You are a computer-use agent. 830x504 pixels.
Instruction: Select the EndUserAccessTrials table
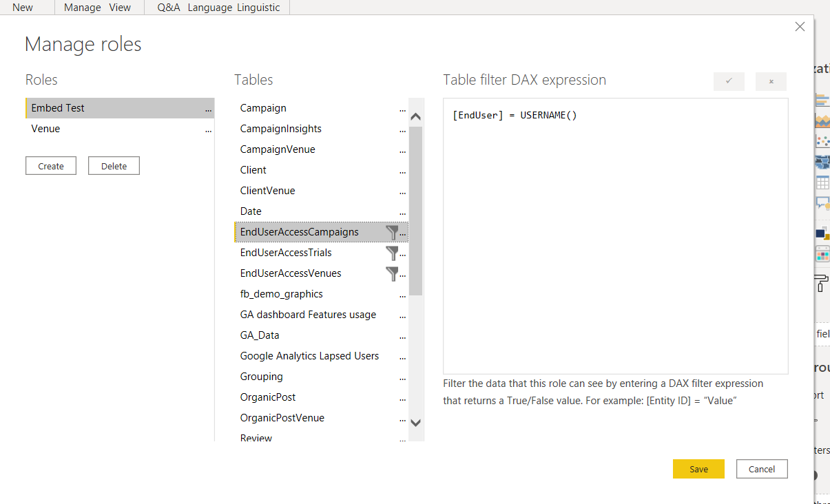[322, 253]
